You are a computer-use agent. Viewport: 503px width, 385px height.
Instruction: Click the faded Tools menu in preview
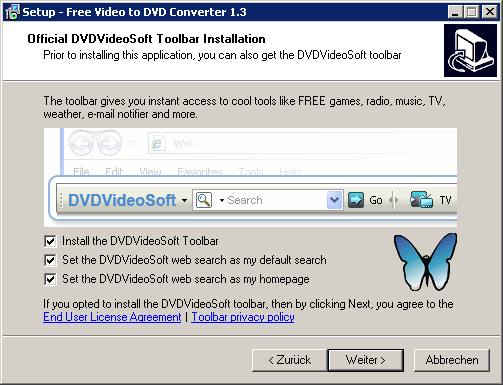[x=251, y=172]
